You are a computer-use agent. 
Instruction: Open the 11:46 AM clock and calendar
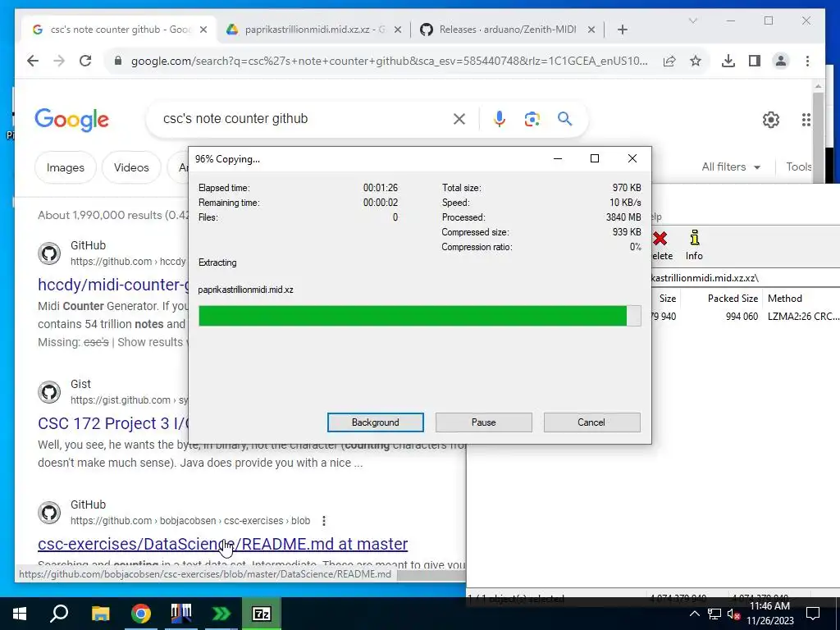(x=769, y=614)
